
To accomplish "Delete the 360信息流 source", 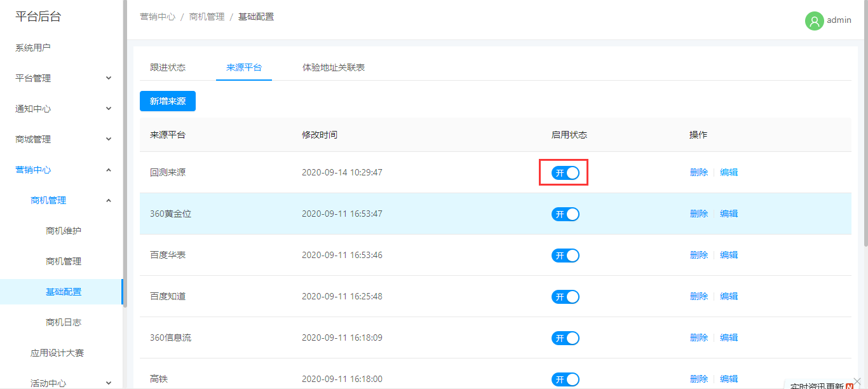I will click(x=699, y=338).
